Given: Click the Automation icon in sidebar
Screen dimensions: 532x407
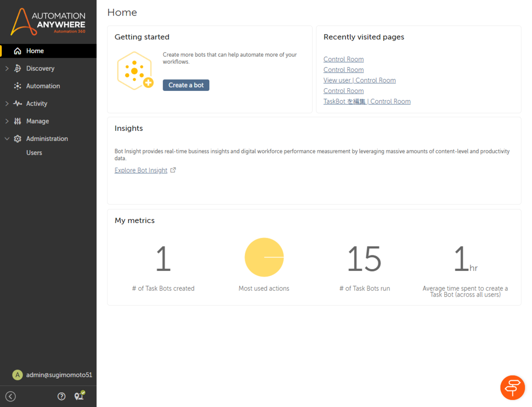Looking at the screenshot, I should 18,86.
